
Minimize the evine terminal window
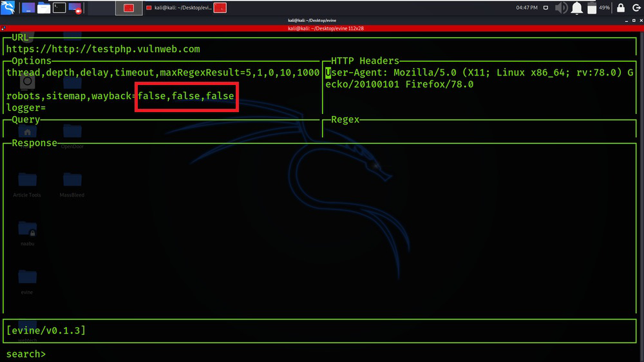[627, 21]
